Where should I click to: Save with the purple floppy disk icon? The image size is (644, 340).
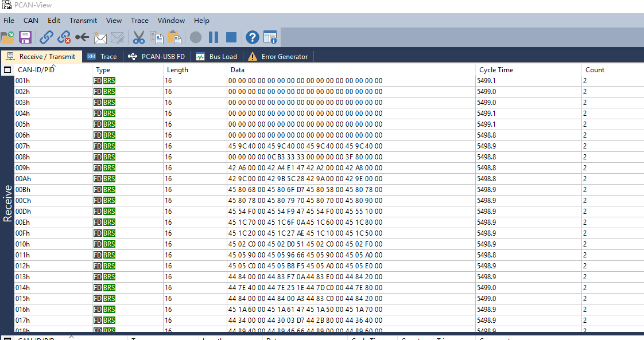click(x=25, y=37)
